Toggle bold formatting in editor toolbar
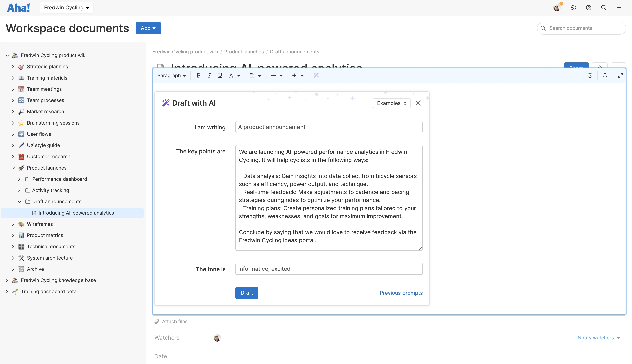The image size is (632, 364). 198,75
